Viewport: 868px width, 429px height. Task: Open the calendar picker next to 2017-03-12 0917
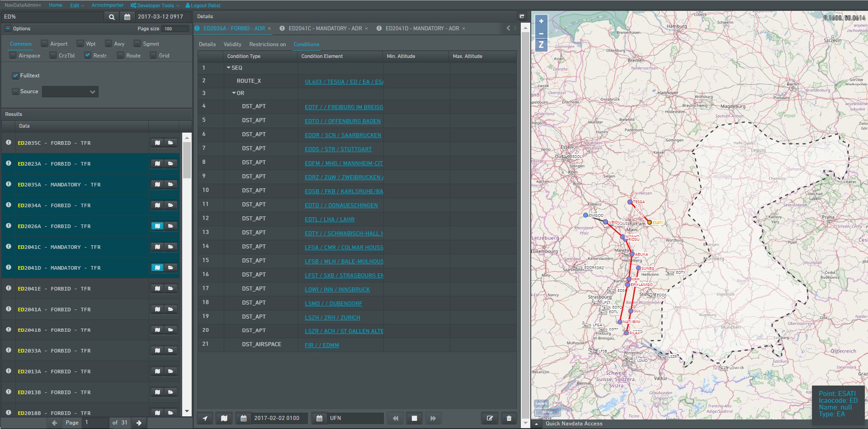(x=127, y=17)
